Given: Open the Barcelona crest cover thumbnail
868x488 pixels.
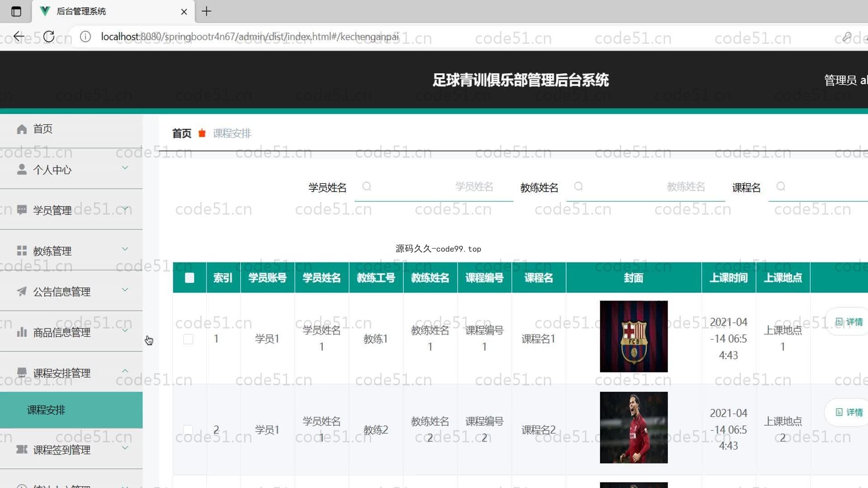Looking at the screenshot, I should click(x=634, y=337).
